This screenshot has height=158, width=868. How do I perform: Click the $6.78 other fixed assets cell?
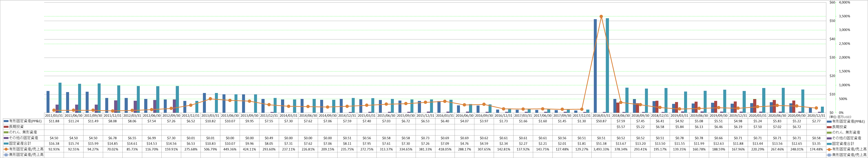pyautogui.click(x=113, y=138)
